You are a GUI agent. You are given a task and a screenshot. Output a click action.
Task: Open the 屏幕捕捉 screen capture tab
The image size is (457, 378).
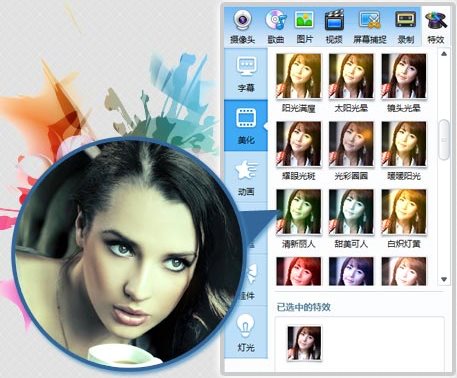tap(370, 27)
